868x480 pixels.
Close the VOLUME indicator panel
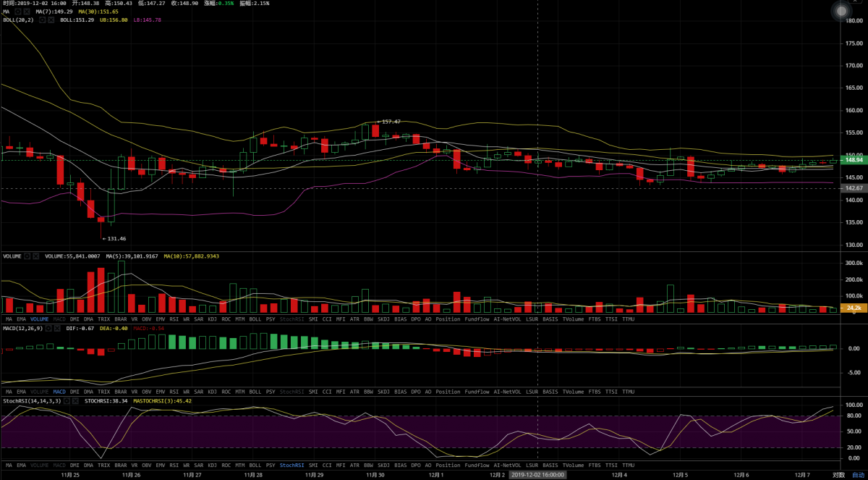click(36, 256)
